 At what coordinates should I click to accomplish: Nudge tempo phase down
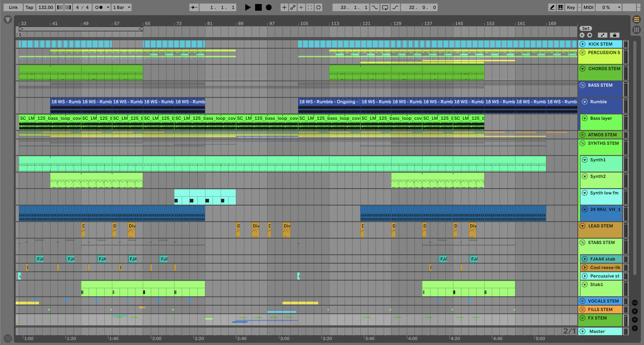tap(60, 7)
